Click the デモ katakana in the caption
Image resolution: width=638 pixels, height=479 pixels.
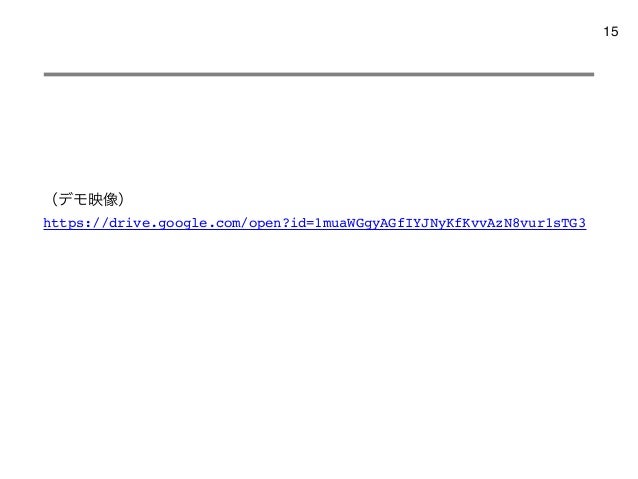click(x=73, y=199)
